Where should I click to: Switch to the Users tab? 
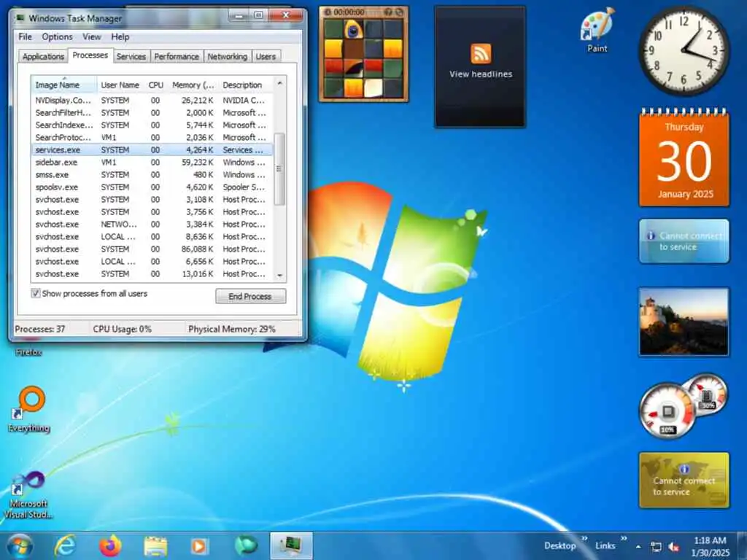(266, 56)
